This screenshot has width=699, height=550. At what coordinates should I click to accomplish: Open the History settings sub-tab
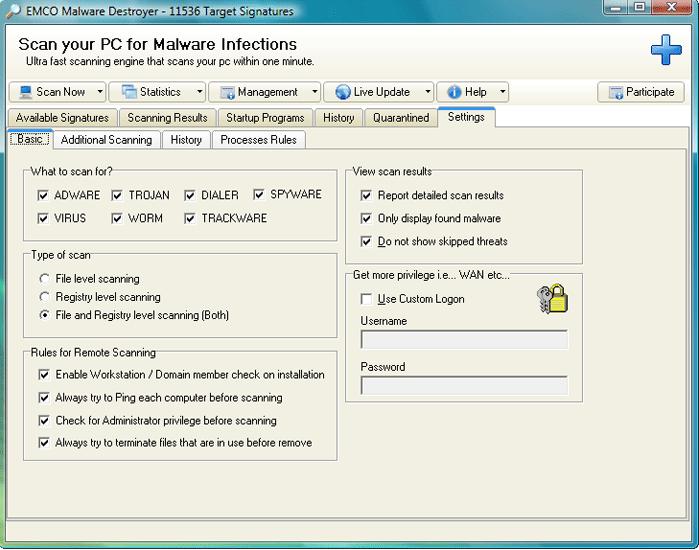(x=186, y=140)
